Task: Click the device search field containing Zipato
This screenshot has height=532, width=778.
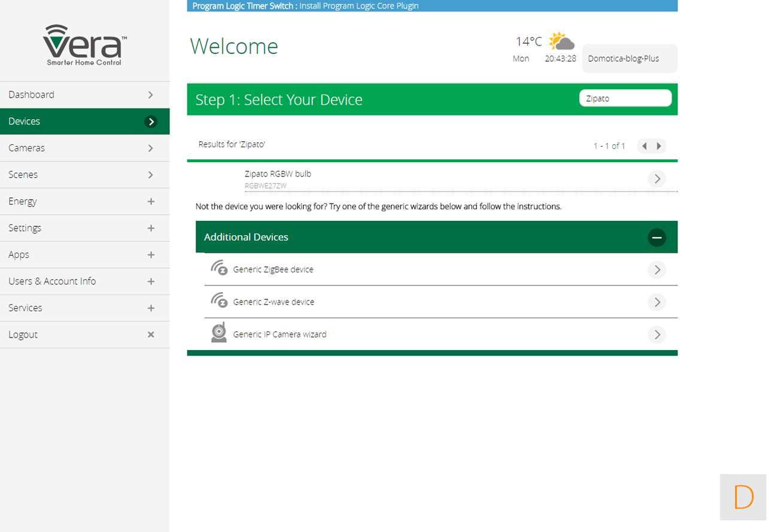Action: [x=625, y=99]
